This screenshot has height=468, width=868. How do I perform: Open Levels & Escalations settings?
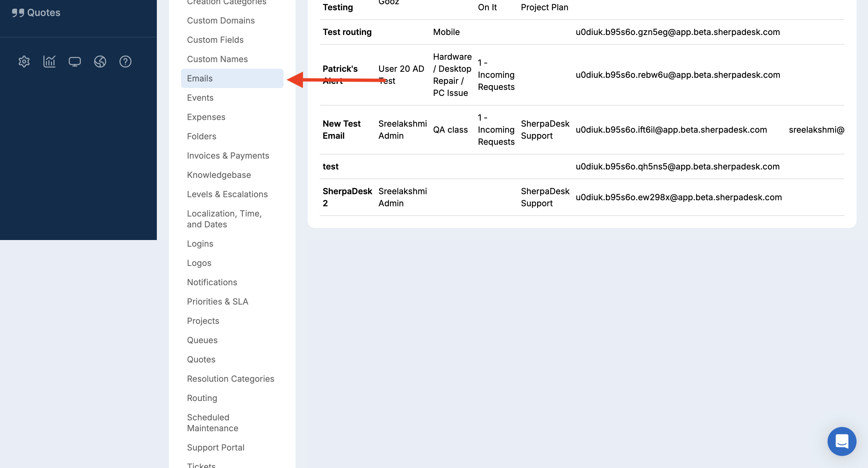coord(227,194)
